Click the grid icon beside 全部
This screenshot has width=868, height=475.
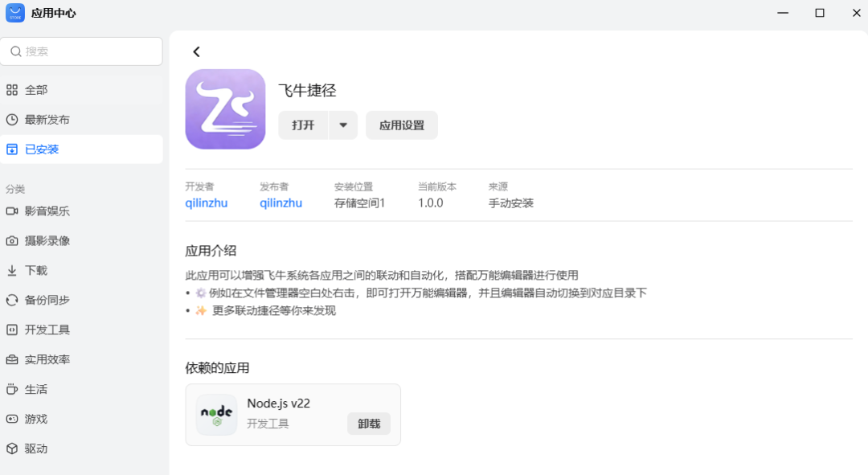(x=11, y=90)
